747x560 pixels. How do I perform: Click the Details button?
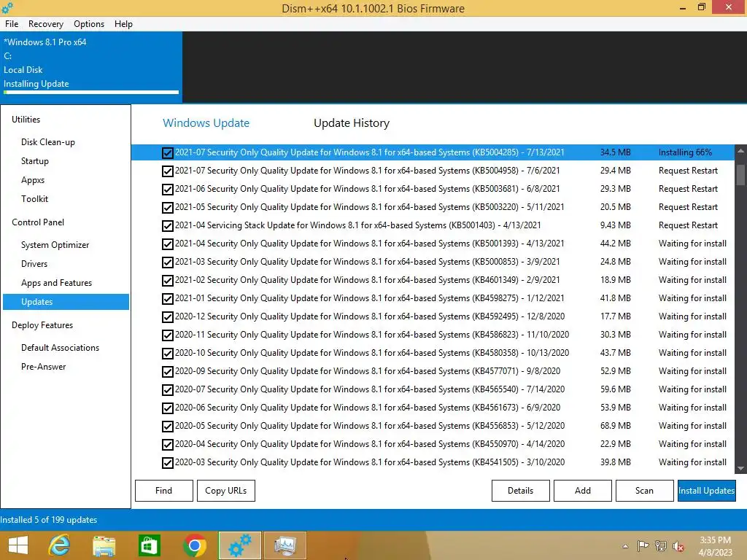[520, 491]
